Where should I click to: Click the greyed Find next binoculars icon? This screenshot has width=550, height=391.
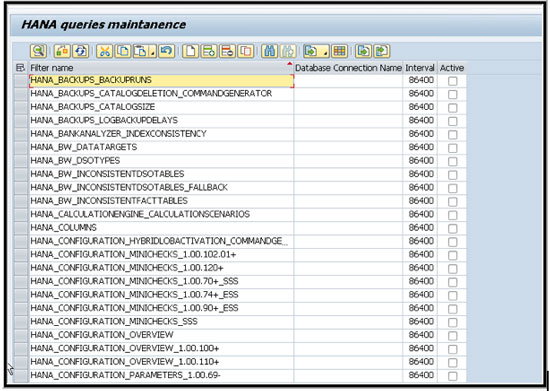tap(288, 51)
